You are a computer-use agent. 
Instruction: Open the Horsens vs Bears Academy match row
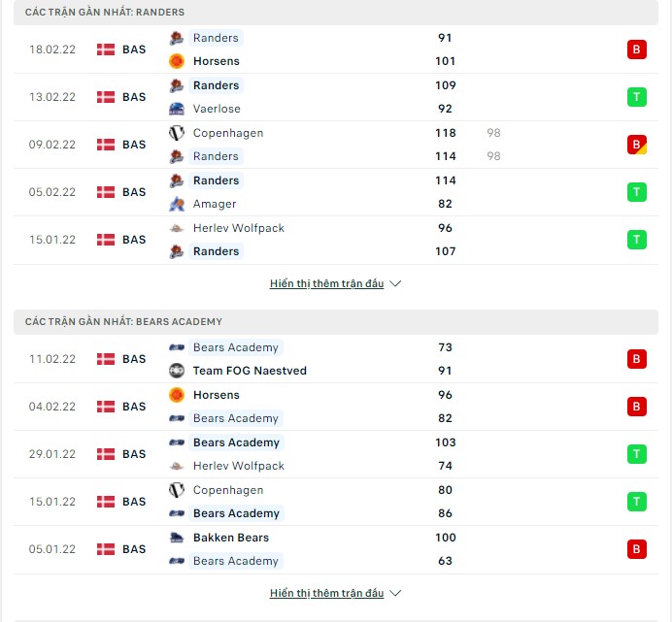point(336,407)
